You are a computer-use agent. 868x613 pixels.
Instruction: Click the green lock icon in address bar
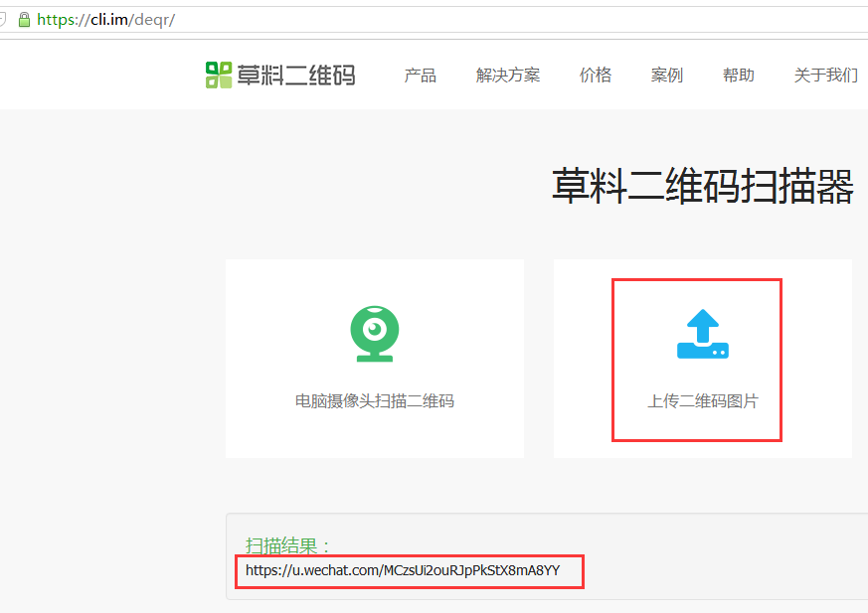pyautogui.click(x=24, y=20)
